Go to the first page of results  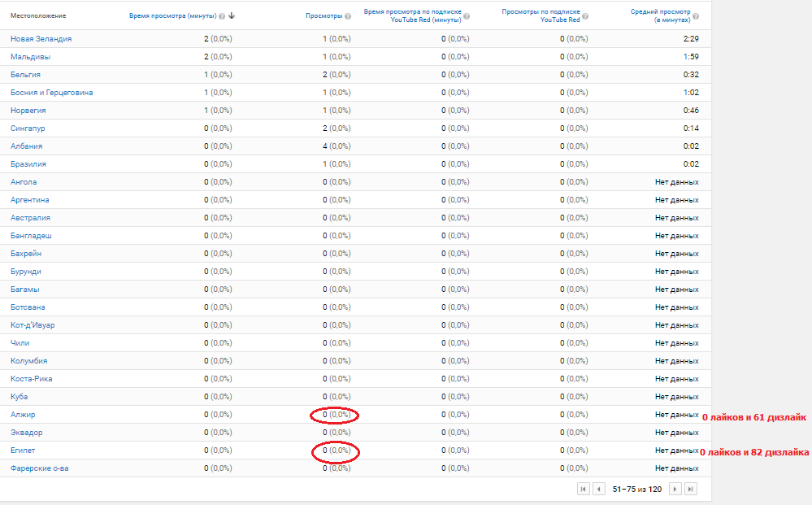tap(583, 489)
